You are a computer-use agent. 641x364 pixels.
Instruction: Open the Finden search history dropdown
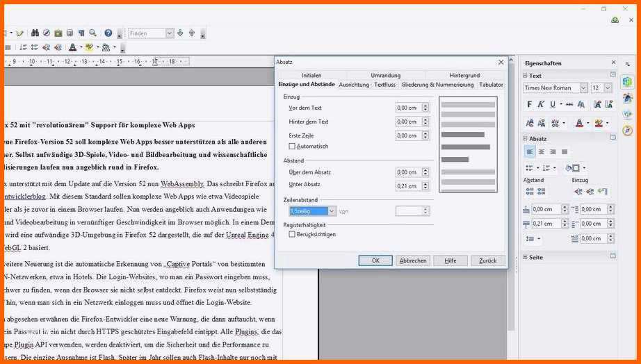(170, 33)
